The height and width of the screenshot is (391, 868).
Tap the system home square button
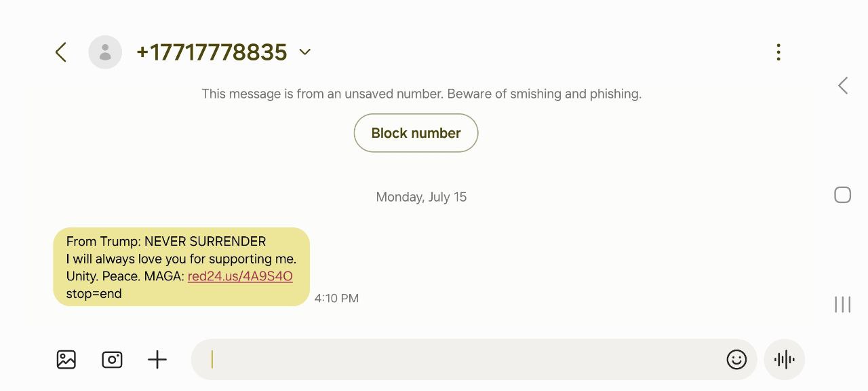coord(842,195)
